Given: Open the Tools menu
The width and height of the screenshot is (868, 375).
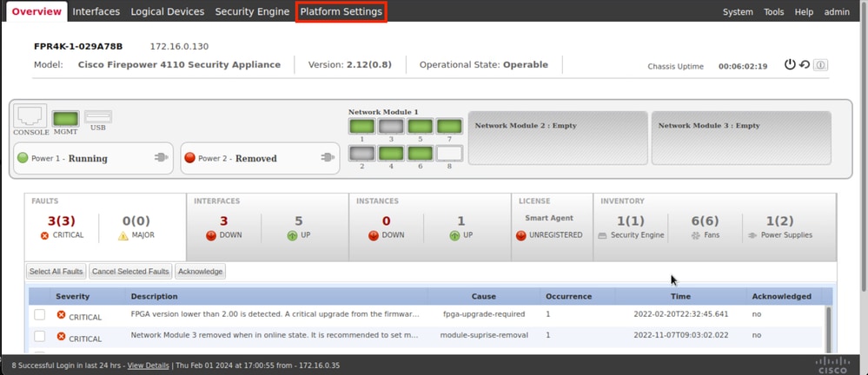Looking at the screenshot, I should pyautogui.click(x=774, y=11).
